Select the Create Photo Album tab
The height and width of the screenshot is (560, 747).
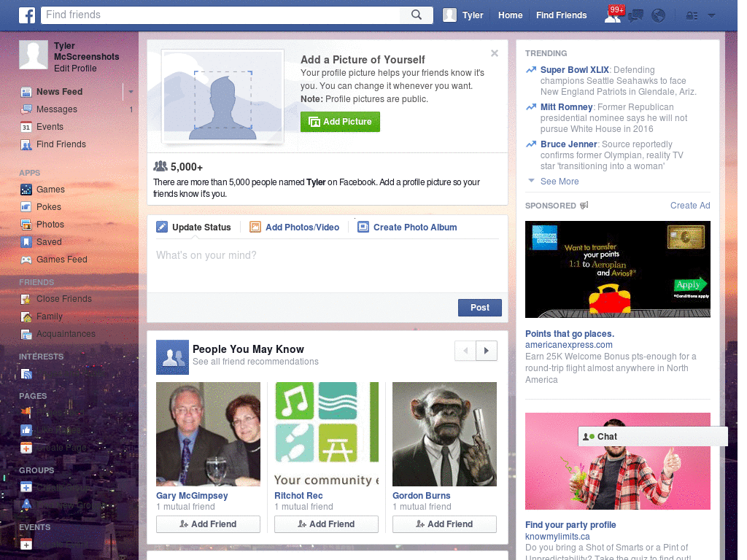pos(407,227)
